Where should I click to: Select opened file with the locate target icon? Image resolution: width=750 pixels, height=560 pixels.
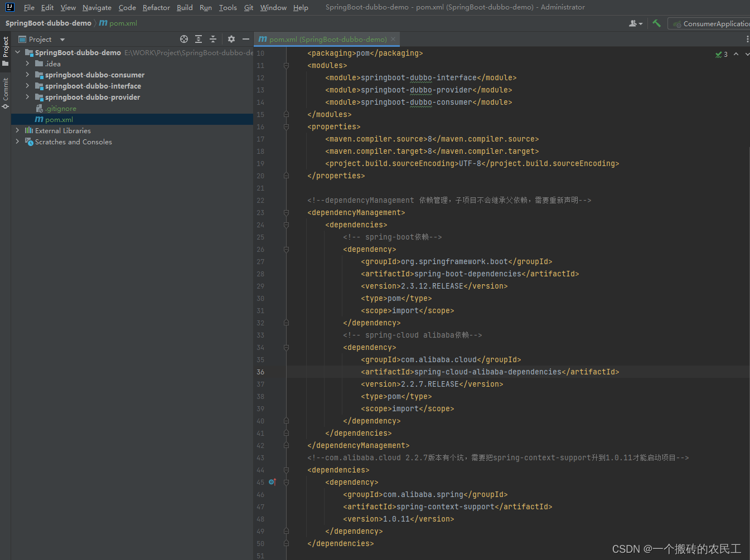click(x=184, y=39)
